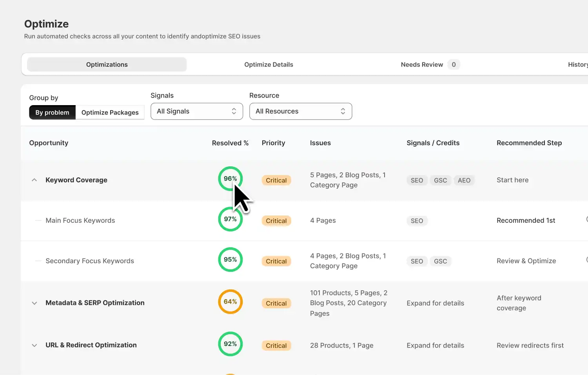Open the Optimize Details tab
588x375 pixels.
[269, 65]
